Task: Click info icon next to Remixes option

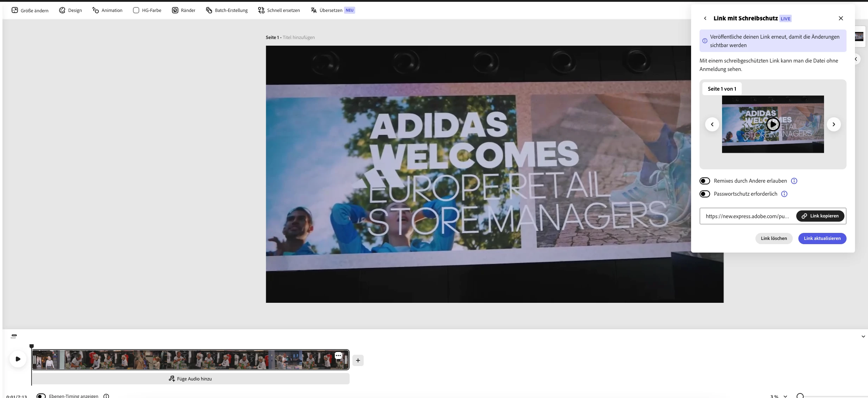Action: pyautogui.click(x=794, y=181)
